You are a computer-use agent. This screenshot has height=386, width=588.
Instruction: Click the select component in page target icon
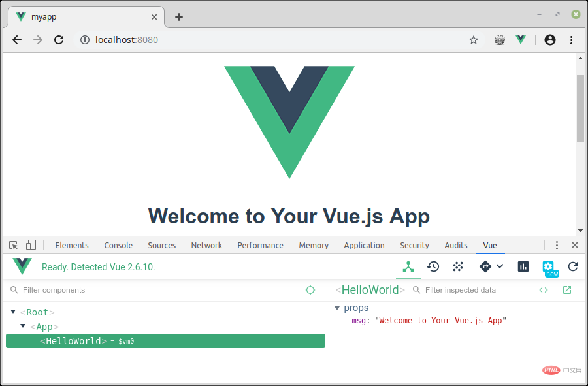(310, 290)
